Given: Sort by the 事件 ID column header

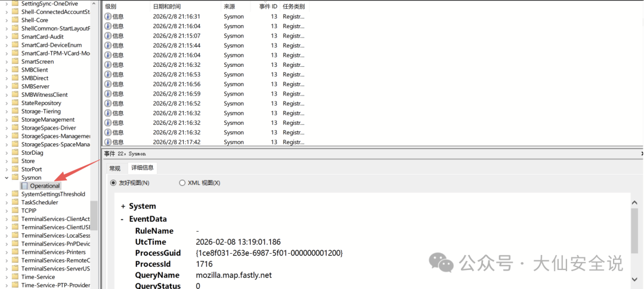Looking at the screenshot, I should pyautogui.click(x=265, y=7).
